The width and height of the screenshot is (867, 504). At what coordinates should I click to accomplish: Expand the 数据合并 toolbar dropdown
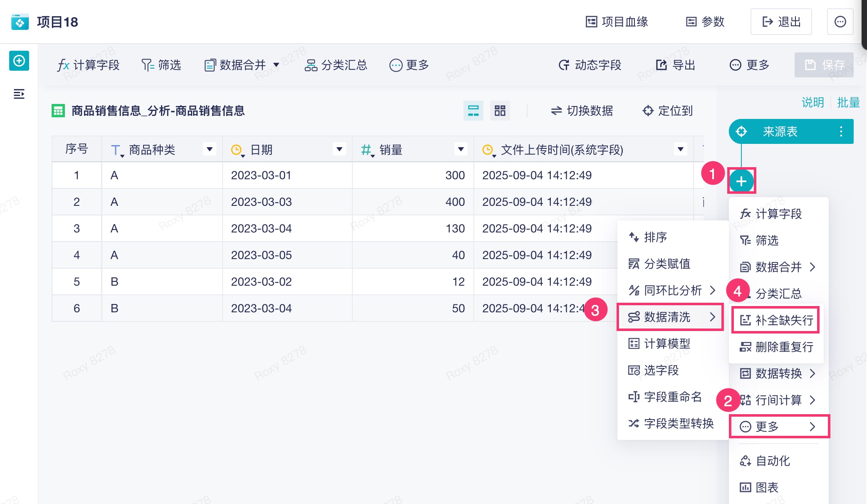click(x=276, y=65)
